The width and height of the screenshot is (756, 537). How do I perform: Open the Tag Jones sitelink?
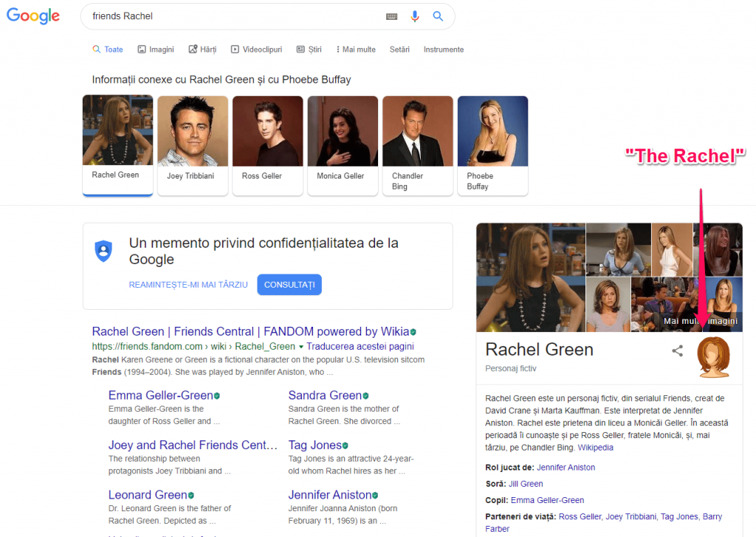315,446
